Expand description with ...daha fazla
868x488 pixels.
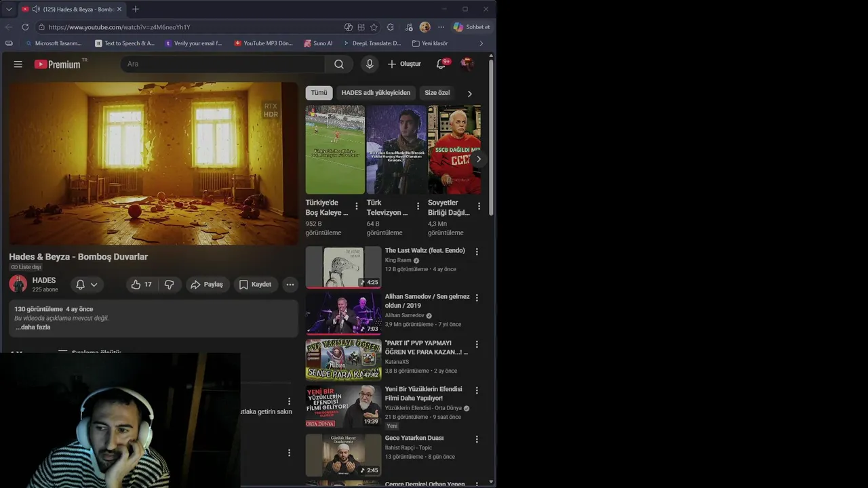coord(33,327)
